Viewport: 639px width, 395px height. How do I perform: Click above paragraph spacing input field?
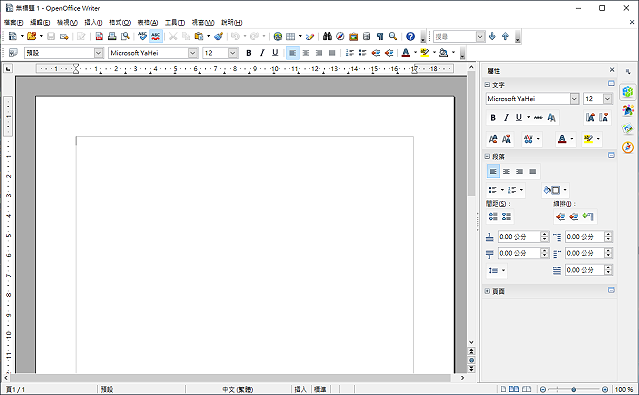pyautogui.click(x=519, y=237)
